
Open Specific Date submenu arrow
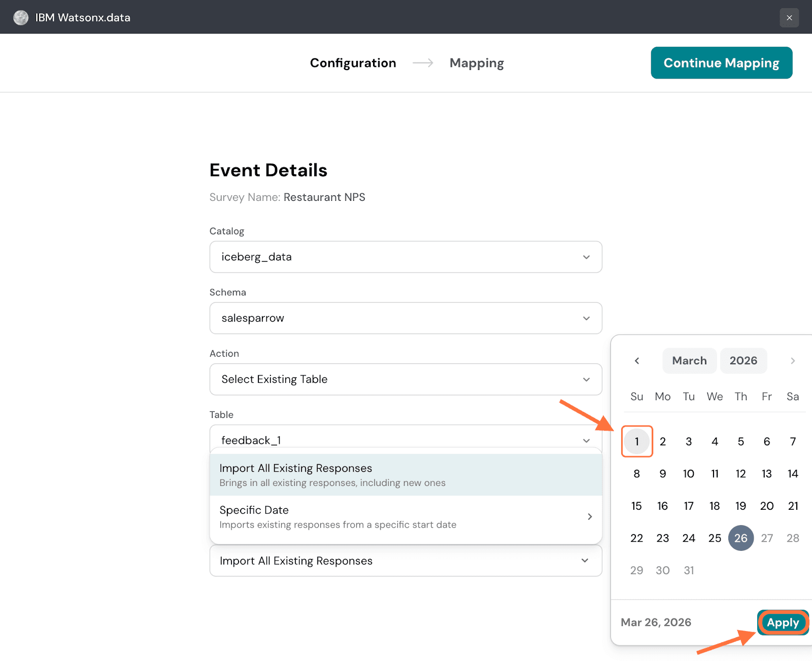(x=589, y=516)
